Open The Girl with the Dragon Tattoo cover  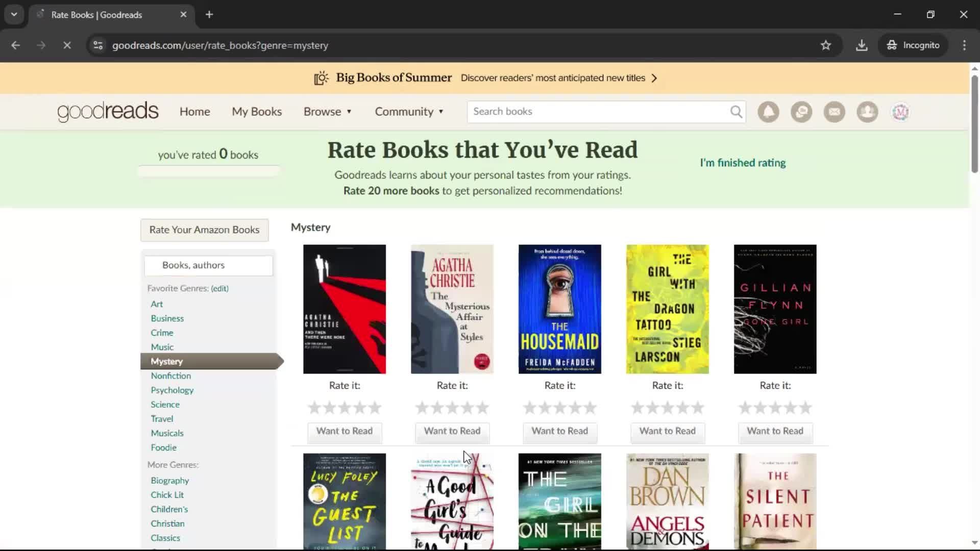click(668, 309)
